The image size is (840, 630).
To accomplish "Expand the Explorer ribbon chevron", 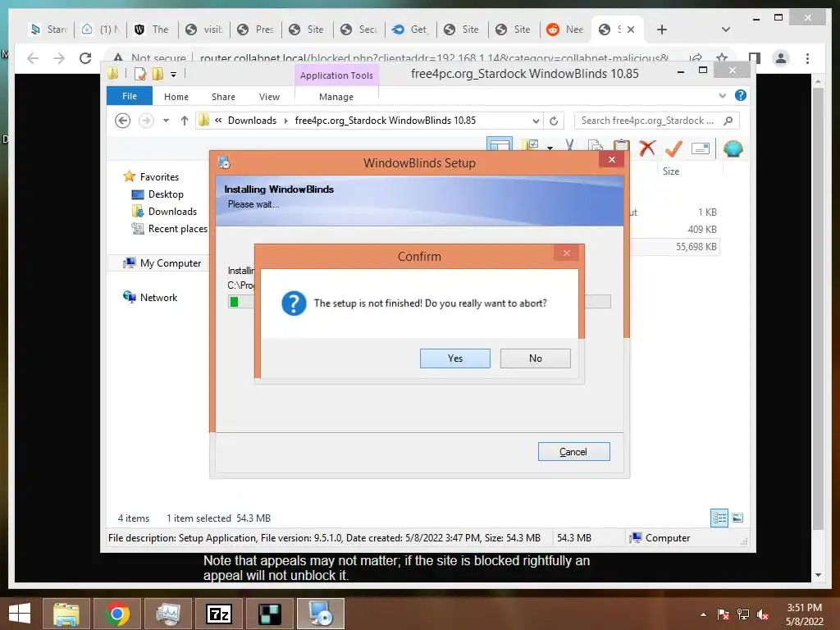I will [x=722, y=95].
